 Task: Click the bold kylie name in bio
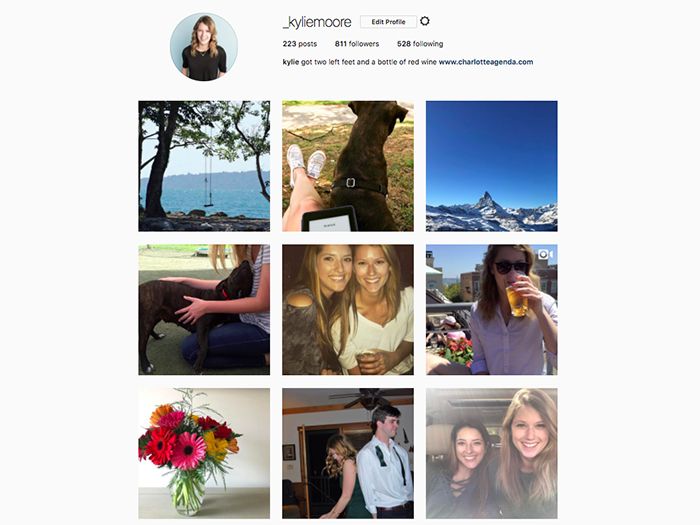click(x=291, y=62)
